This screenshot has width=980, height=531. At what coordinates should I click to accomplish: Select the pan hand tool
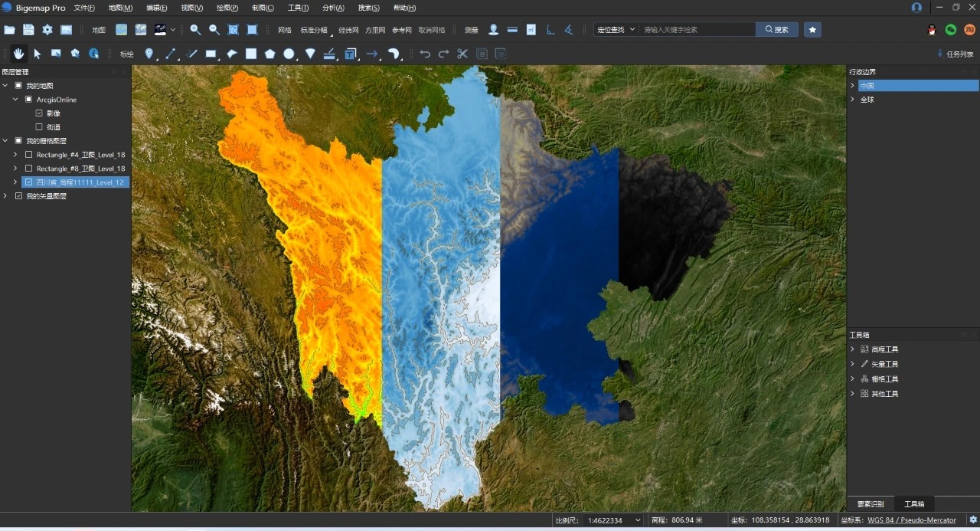point(18,54)
